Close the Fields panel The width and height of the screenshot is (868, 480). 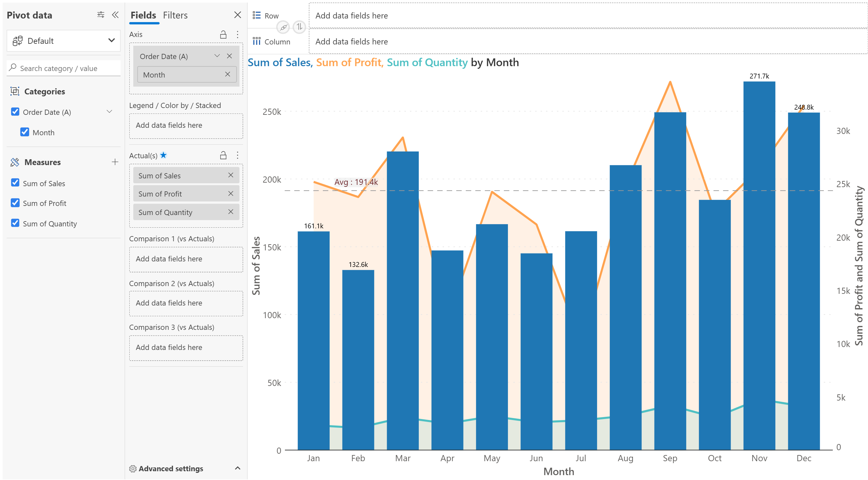(x=238, y=15)
